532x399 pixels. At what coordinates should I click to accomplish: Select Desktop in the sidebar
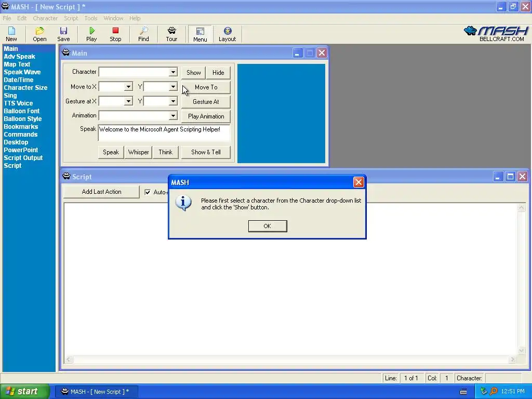click(16, 142)
